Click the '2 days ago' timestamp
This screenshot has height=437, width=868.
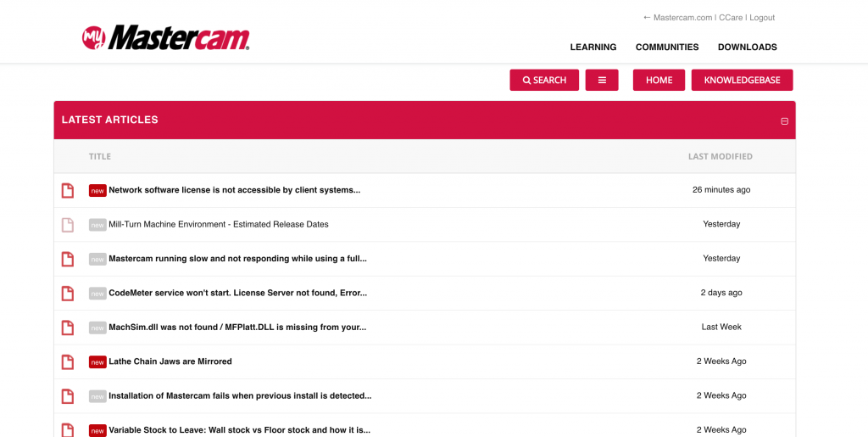[x=721, y=293]
